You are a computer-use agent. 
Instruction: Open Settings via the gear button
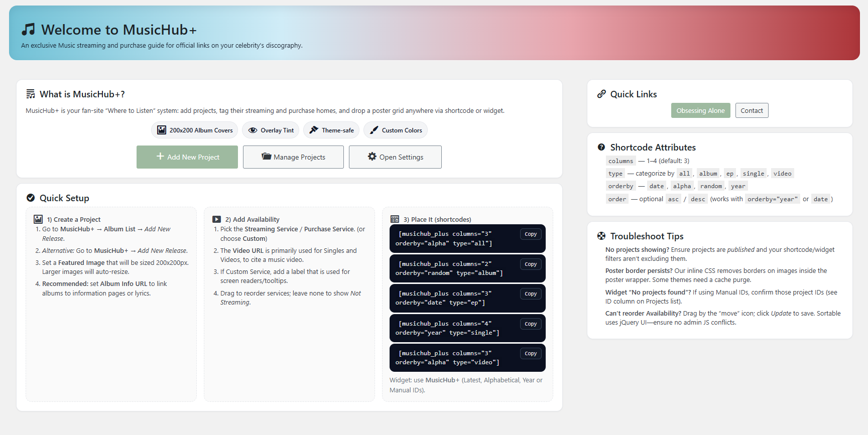(395, 157)
